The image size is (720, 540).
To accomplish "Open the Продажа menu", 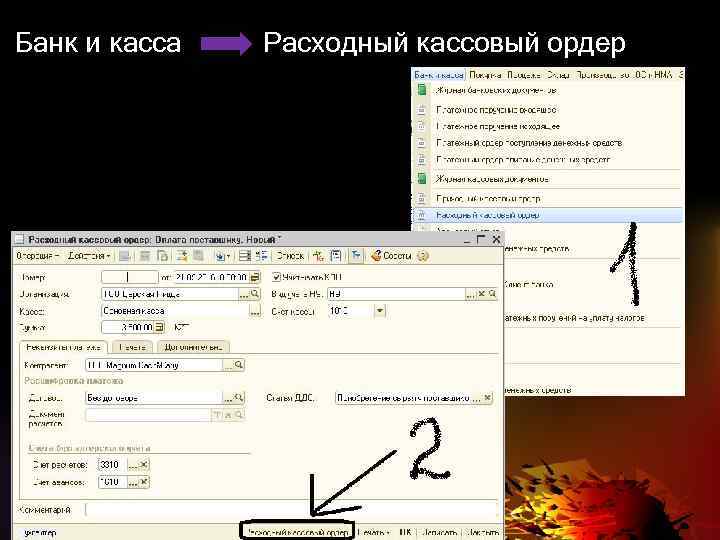I will pos(524,75).
